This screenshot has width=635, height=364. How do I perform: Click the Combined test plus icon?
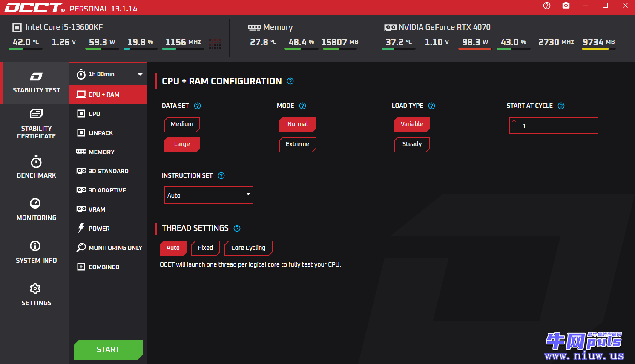pos(81,267)
